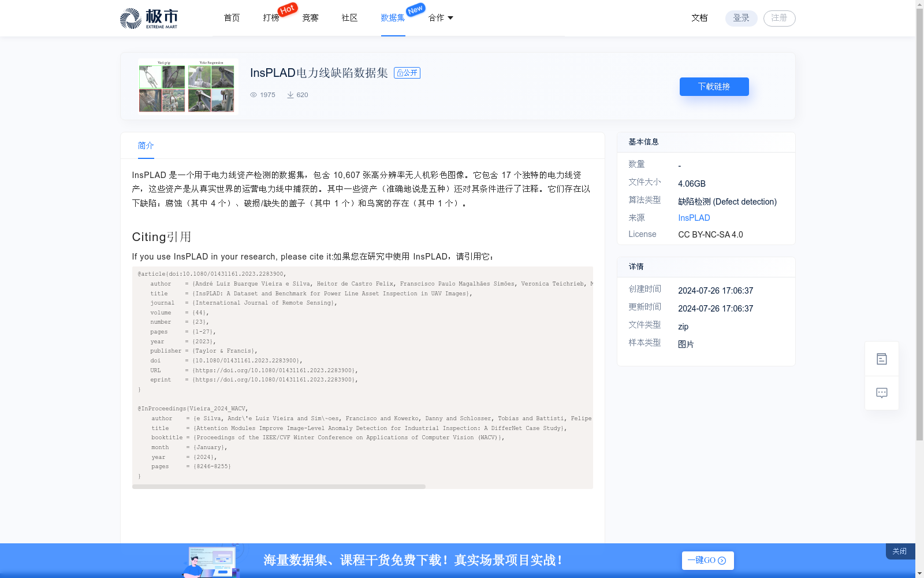Click the Citing引用 heading
Viewport: 924px width, 578px height.
(162, 237)
